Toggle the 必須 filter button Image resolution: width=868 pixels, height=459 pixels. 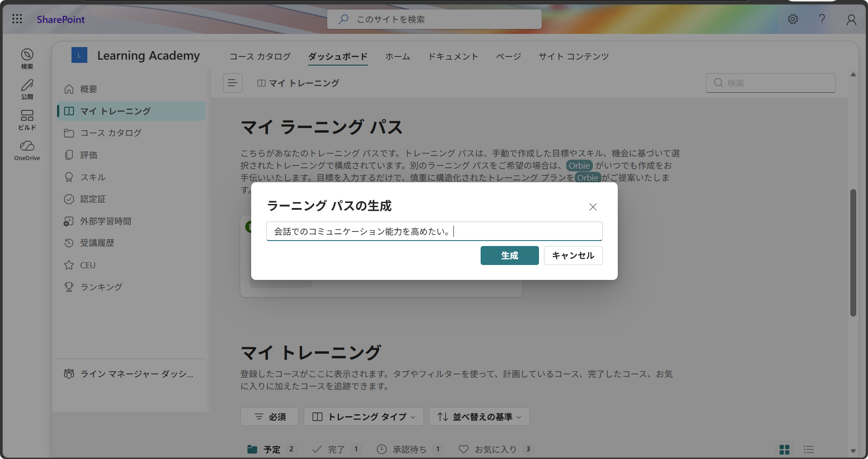click(269, 416)
